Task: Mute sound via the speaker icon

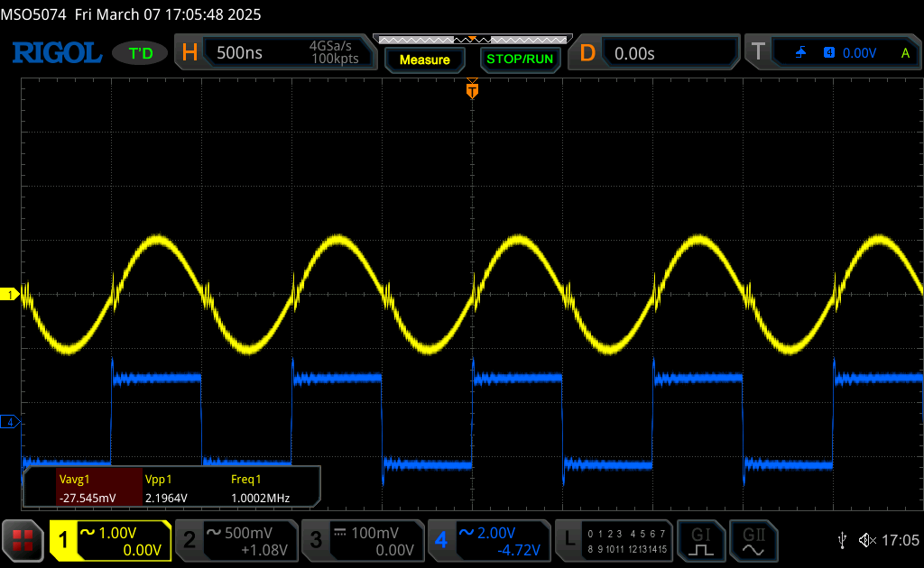Action: (866, 540)
